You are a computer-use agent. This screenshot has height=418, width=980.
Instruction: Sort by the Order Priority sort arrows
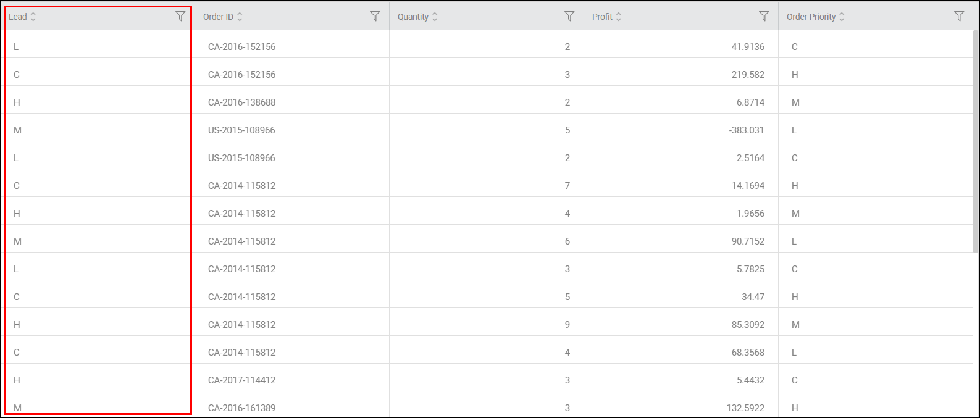(842, 16)
